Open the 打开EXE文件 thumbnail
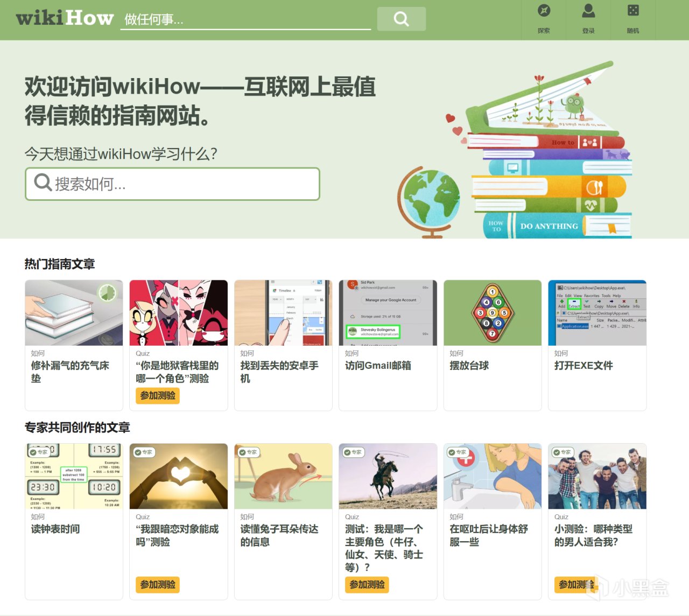 coord(597,313)
